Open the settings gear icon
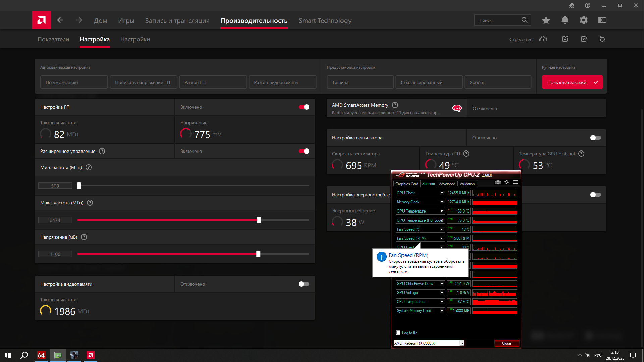Image resolution: width=644 pixels, height=362 pixels. [x=583, y=20]
